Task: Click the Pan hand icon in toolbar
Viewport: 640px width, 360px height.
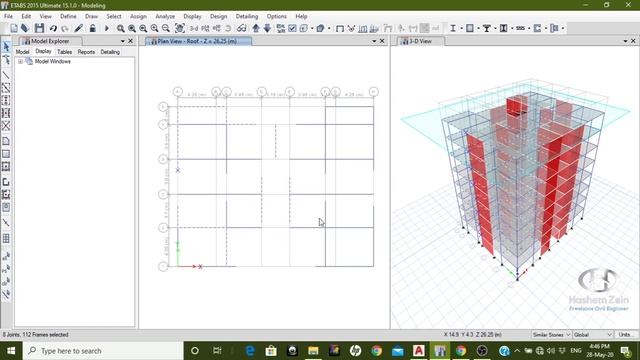Action: click(x=179, y=28)
